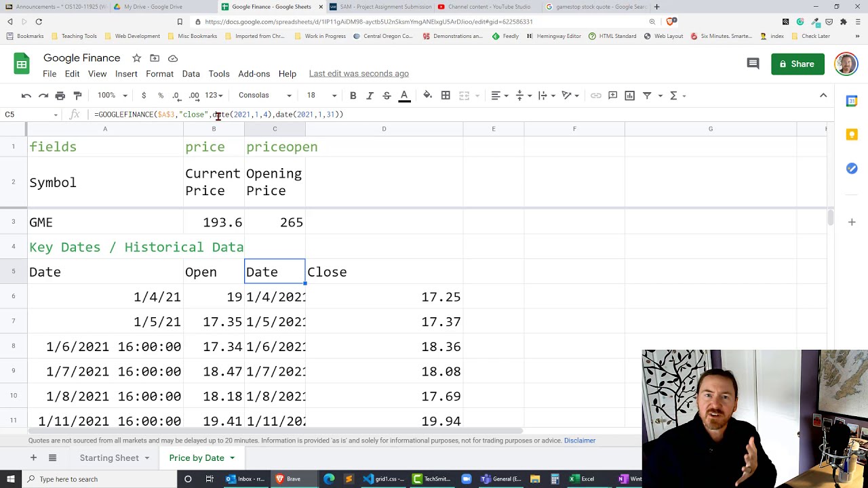Open the zoom 100% dropdown
The width and height of the screenshot is (868, 488).
pos(112,96)
